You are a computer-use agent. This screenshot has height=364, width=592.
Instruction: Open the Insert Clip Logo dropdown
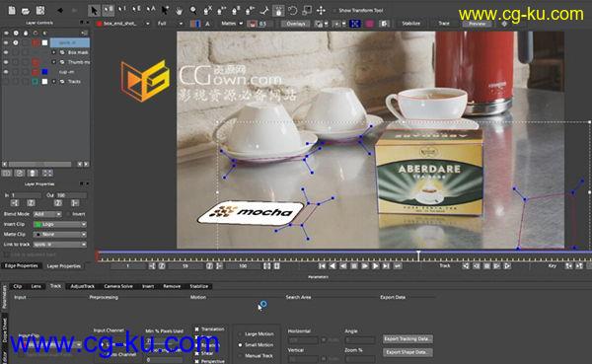(59, 224)
